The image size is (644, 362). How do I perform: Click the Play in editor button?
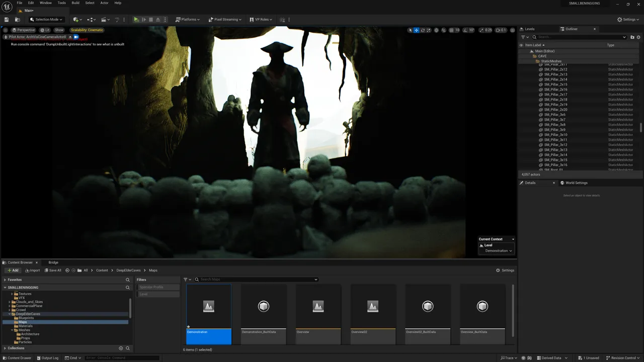pos(136,20)
